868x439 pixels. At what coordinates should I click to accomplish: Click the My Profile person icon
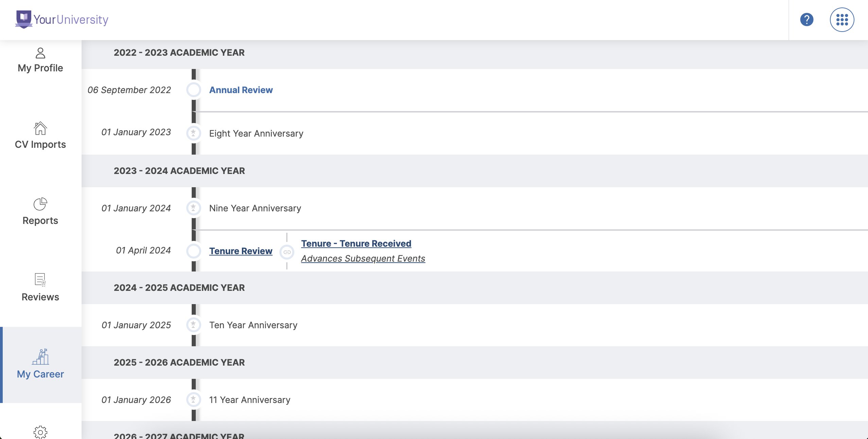[x=40, y=53]
